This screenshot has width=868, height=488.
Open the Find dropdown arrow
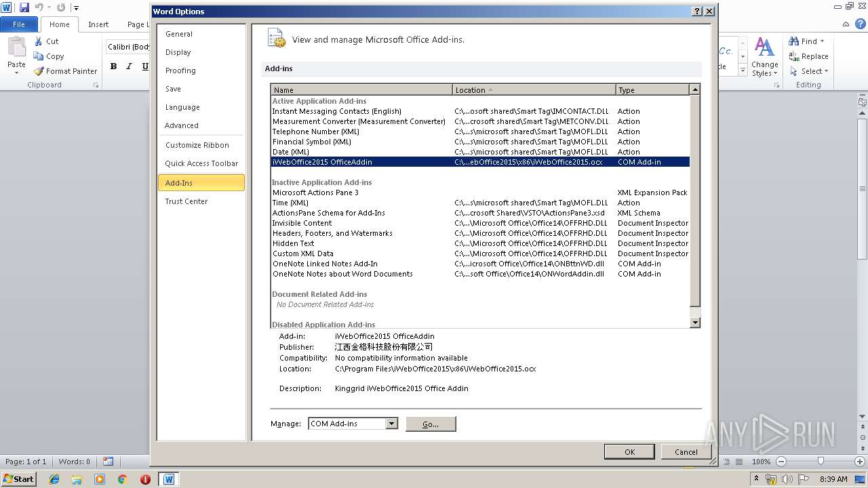823,41
